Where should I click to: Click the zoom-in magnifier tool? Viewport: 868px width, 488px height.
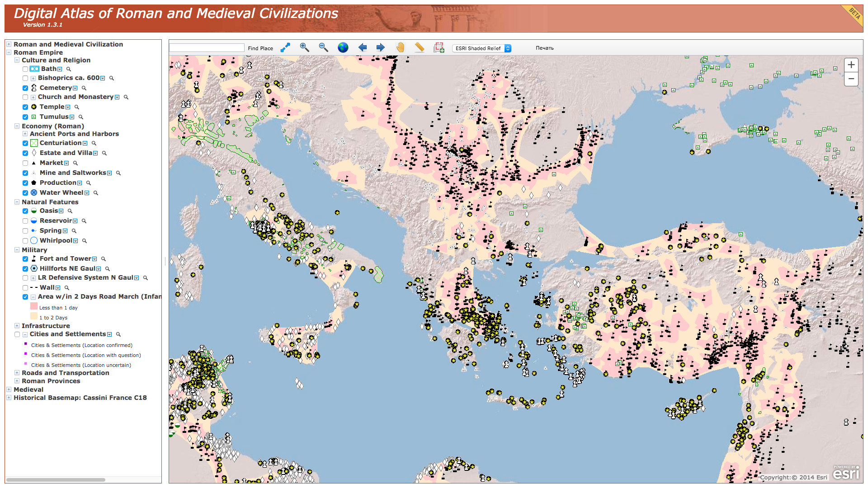(304, 47)
